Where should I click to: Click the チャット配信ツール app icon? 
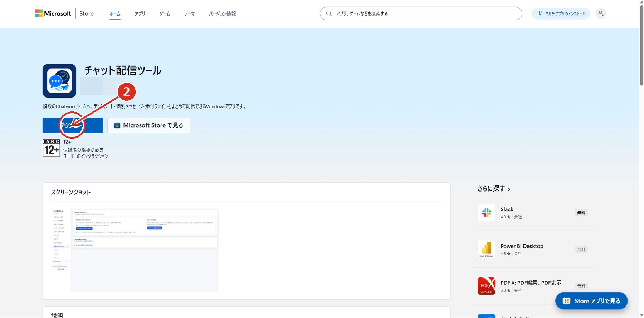[59, 81]
